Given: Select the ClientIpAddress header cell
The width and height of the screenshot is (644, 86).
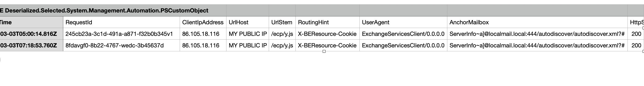Looking at the screenshot, I should pyautogui.click(x=203, y=22).
